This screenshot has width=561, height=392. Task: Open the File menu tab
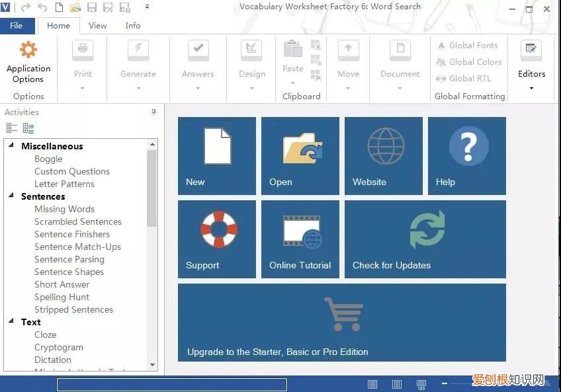[x=17, y=26]
